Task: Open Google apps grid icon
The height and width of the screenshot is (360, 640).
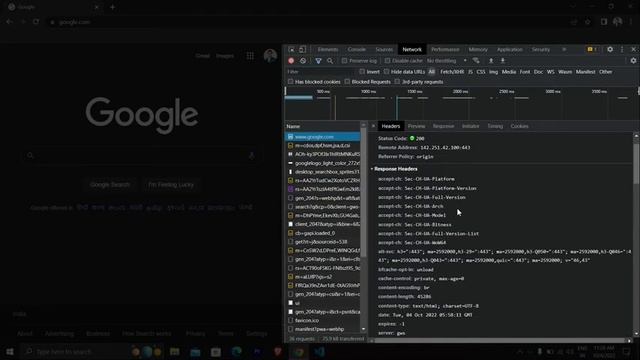Action: 250,56
